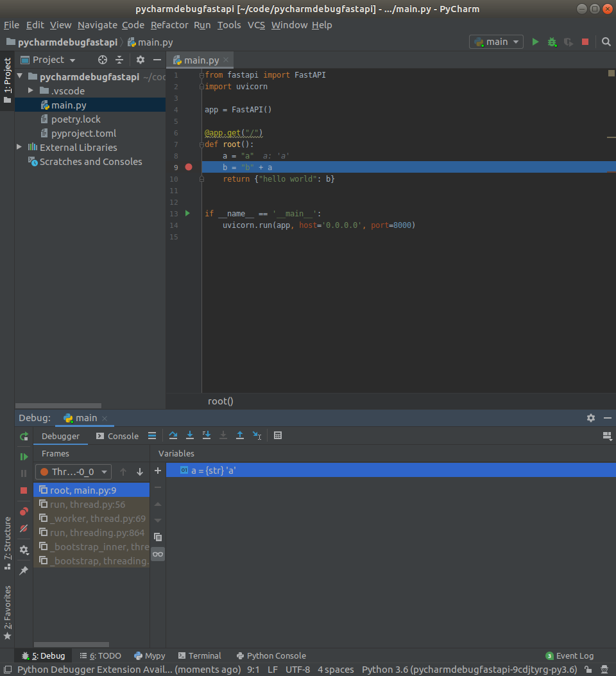Open the main run configuration dropdown
This screenshot has height=676, width=616.
pos(495,40)
